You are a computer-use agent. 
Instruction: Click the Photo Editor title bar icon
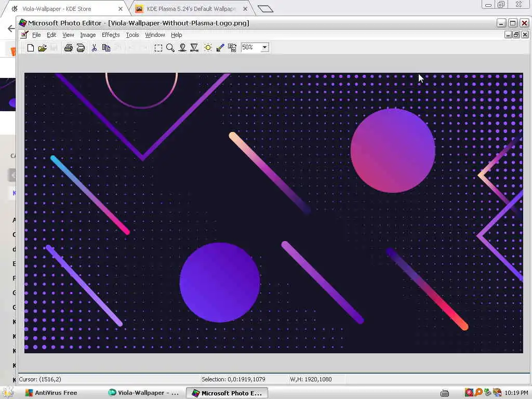pos(23,23)
